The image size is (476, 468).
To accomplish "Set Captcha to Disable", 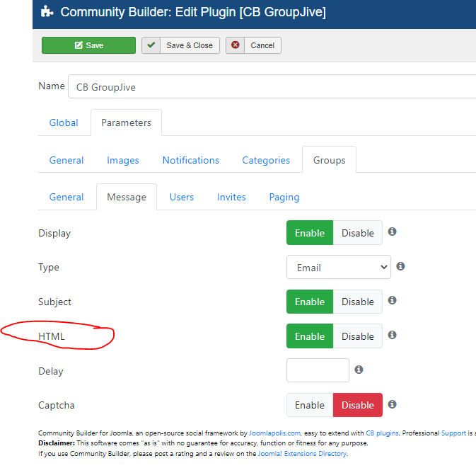I will (x=358, y=405).
